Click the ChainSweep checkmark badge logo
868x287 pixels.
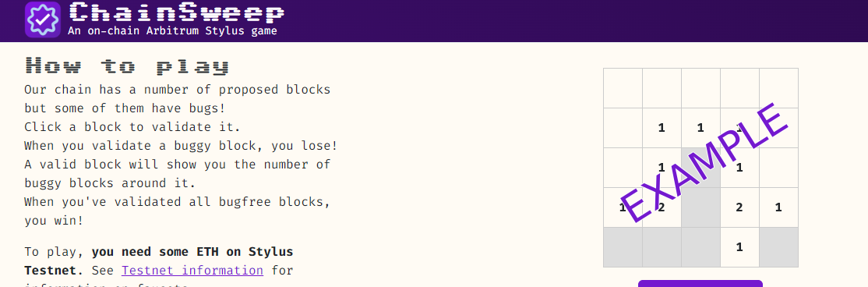(43, 20)
